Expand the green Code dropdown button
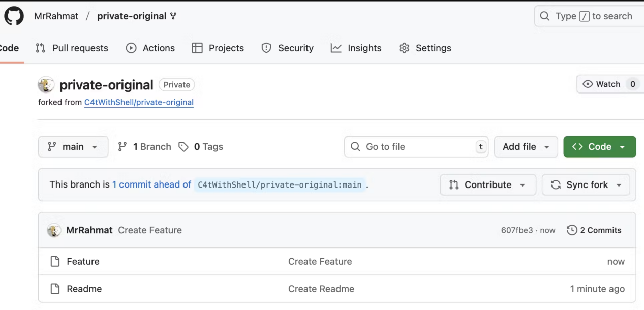Viewport: 644px width, 310px height. [599, 147]
